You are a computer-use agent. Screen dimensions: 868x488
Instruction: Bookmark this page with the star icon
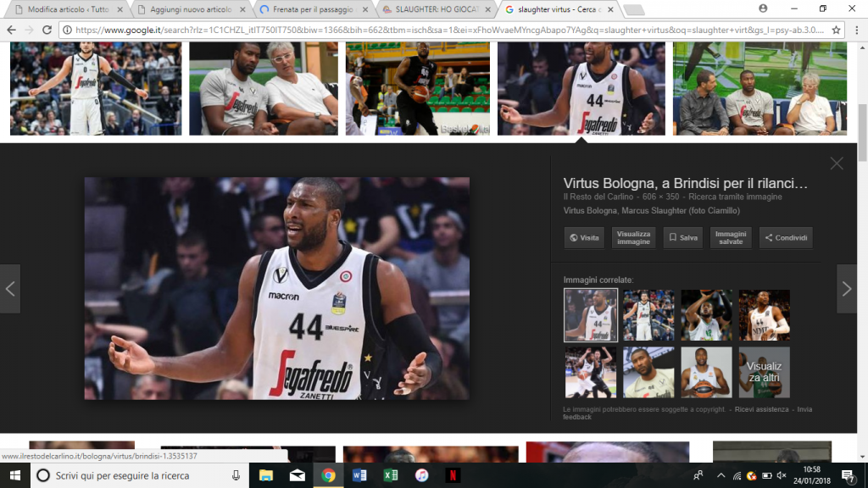(x=836, y=30)
